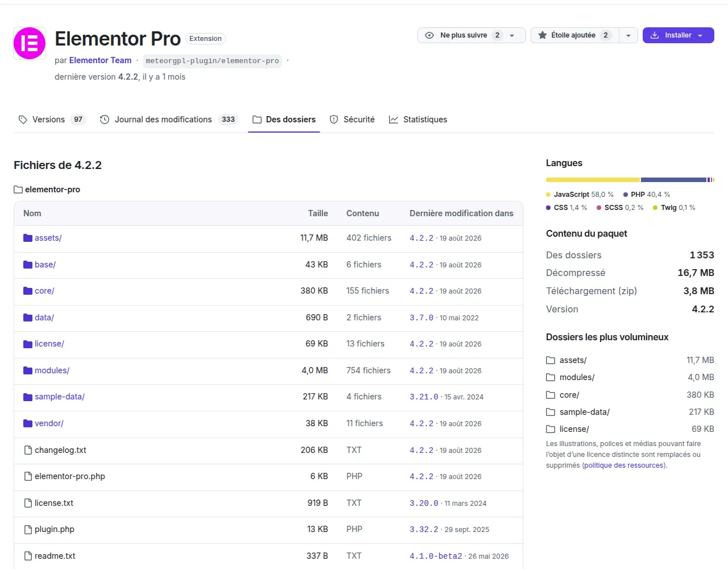
Task: Click the core/ folder icon
Action: (28, 291)
